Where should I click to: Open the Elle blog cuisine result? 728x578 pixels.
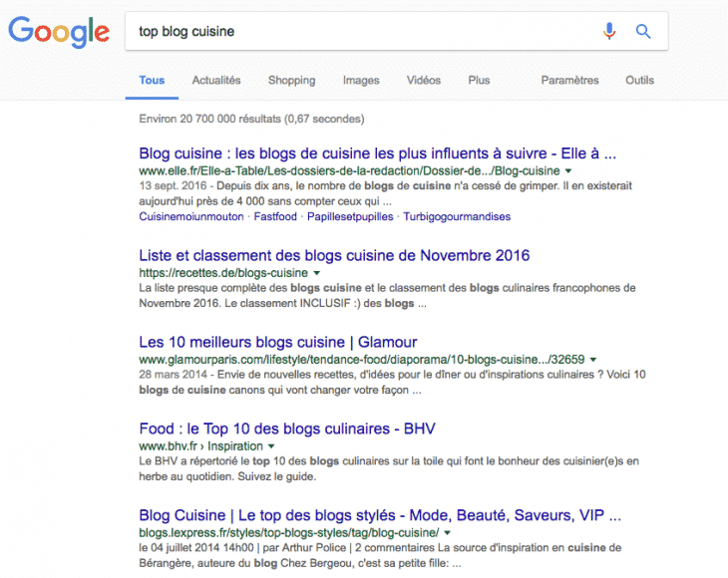[378, 154]
